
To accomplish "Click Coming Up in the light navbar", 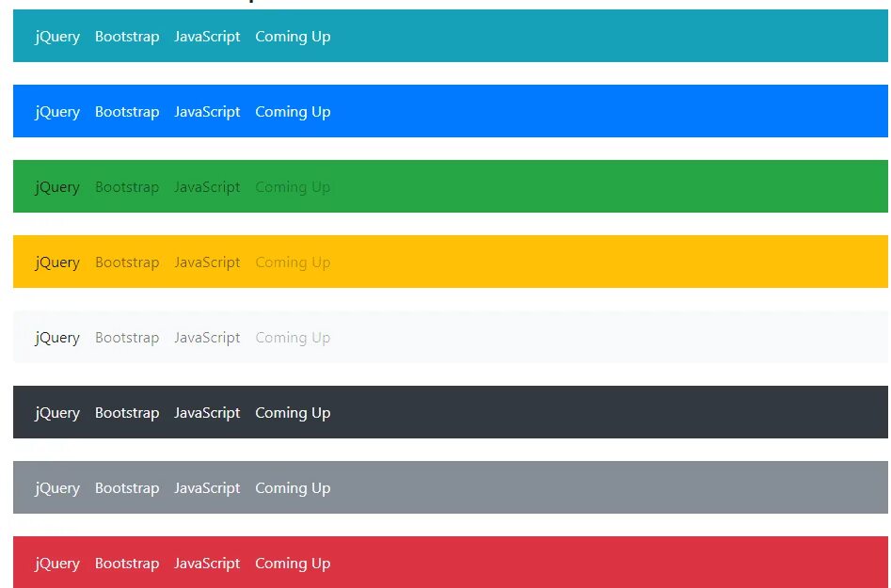I will pos(293,338).
